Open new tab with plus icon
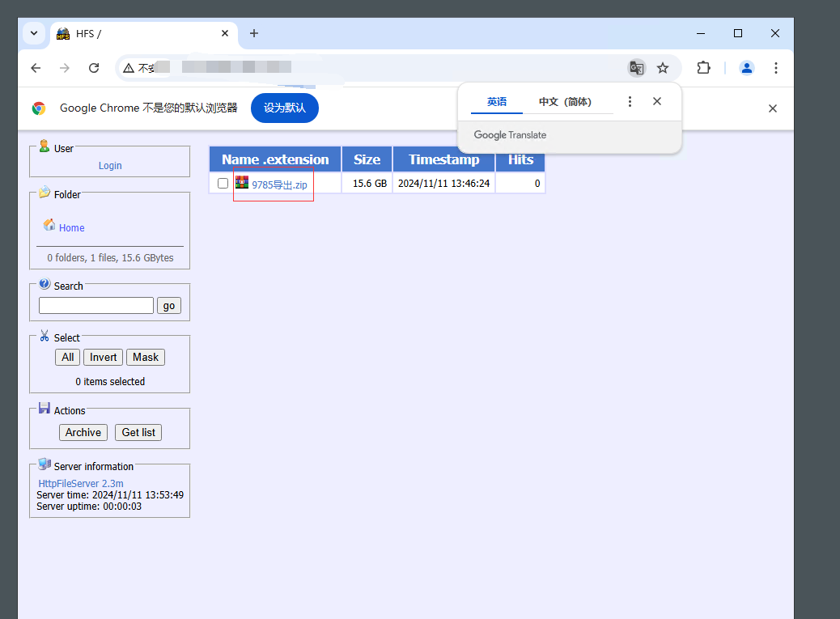This screenshot has height=619, width=840. coord(254,33)
